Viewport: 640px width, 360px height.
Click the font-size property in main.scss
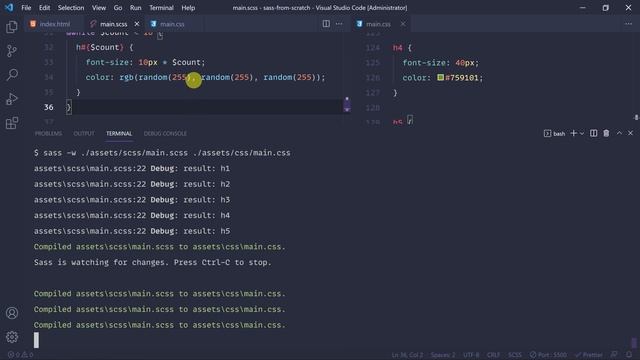107,62
